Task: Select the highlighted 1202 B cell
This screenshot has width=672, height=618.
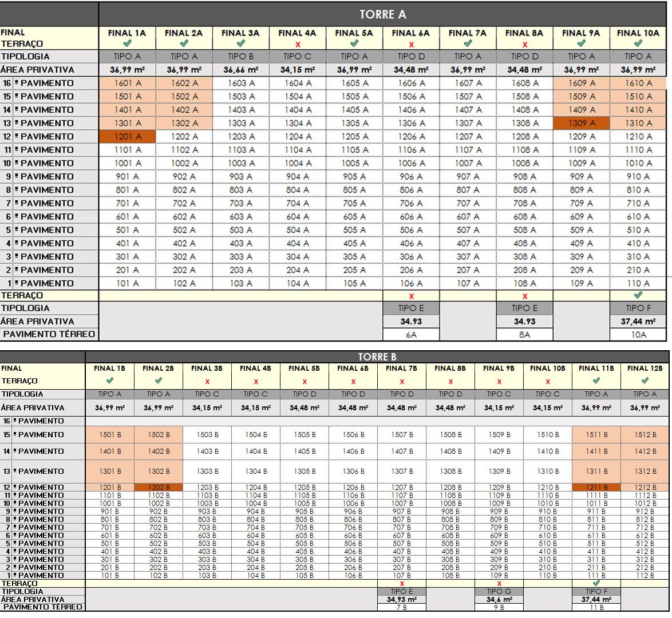Action: (x=159, y=487)
